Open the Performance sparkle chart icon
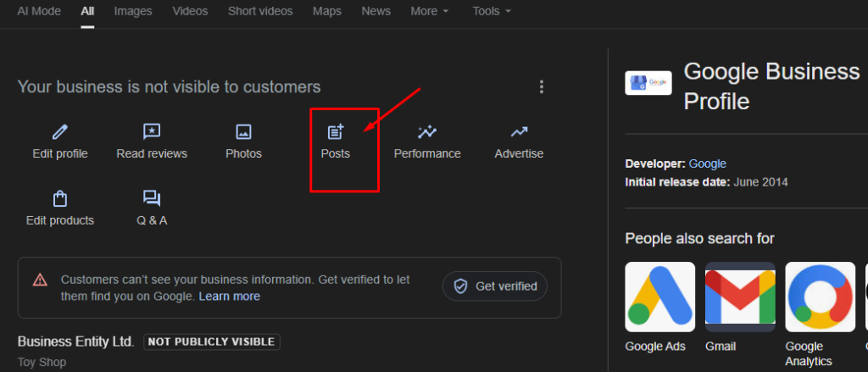 click(427, 132)
